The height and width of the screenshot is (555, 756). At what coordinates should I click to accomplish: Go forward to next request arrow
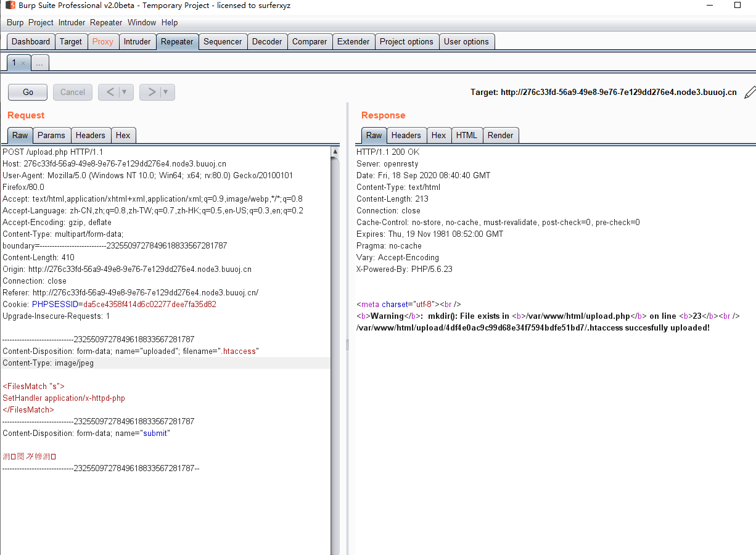tap(152, 92)
